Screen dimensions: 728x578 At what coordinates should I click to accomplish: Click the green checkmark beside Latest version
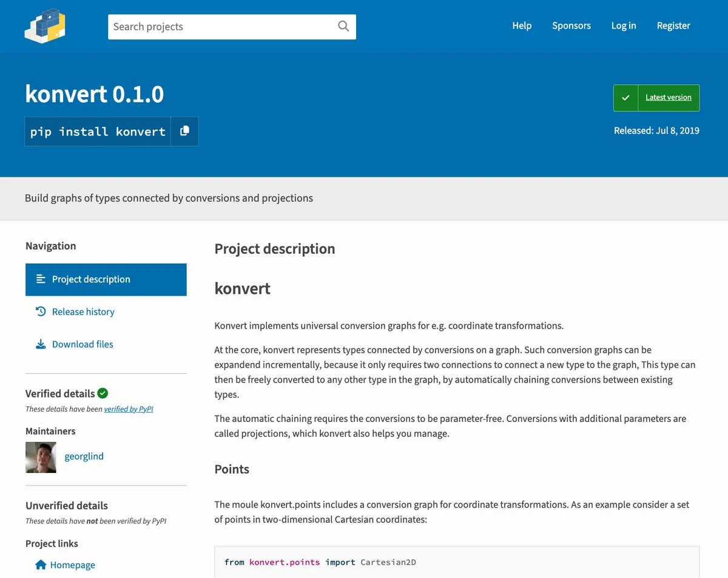pos(625,98)
